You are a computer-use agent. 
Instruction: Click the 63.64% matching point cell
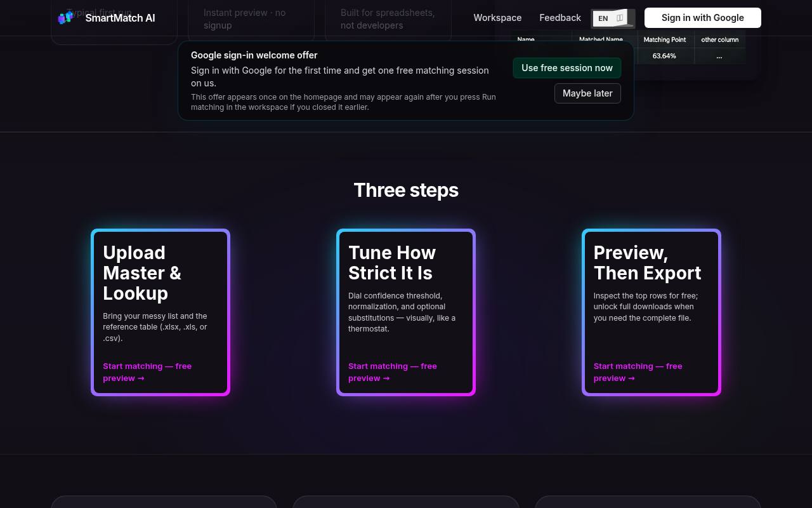point(664,56)
